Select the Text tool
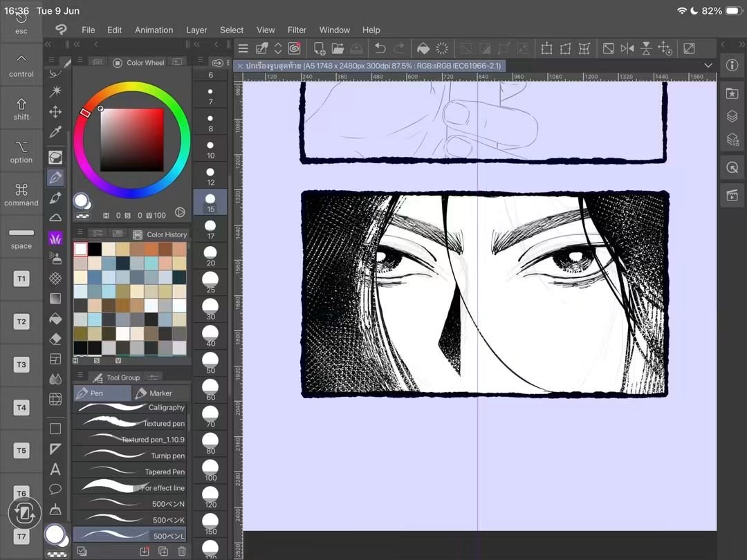This screenshot has width=747, height=560. 55,469
